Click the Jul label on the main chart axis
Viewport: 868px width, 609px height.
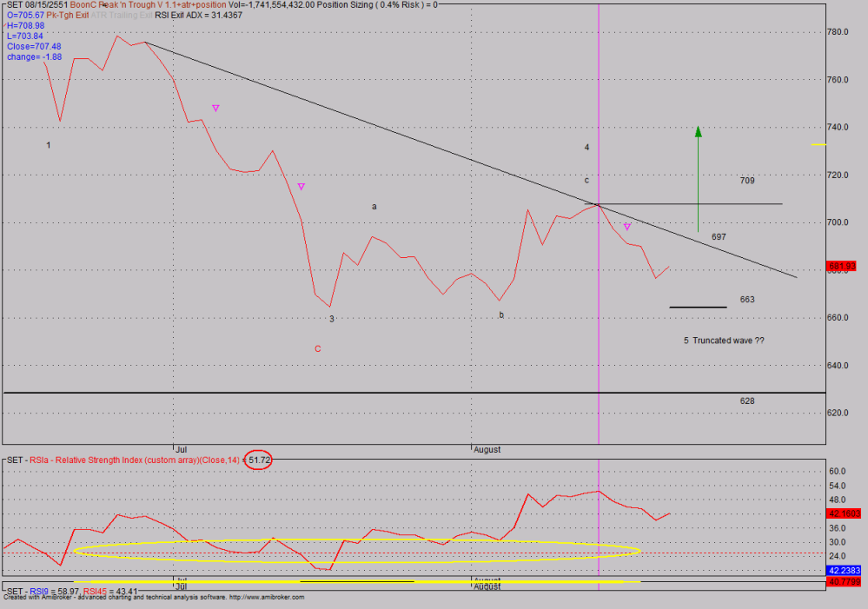(x=181, y=449)
